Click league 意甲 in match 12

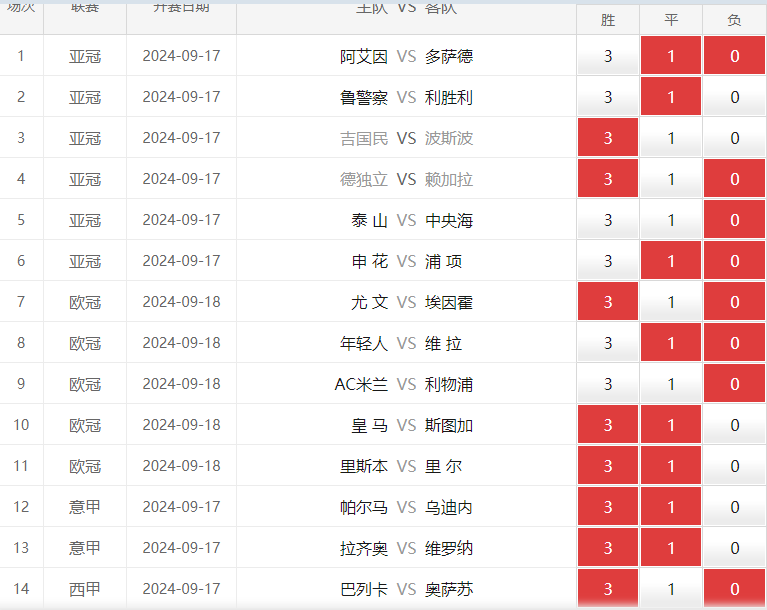(x=85, y=507)
